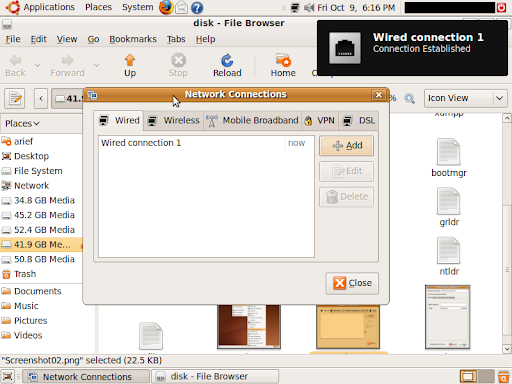
Task: Open the Back history dropdown arrow
Action: click(x=38, y=65)
